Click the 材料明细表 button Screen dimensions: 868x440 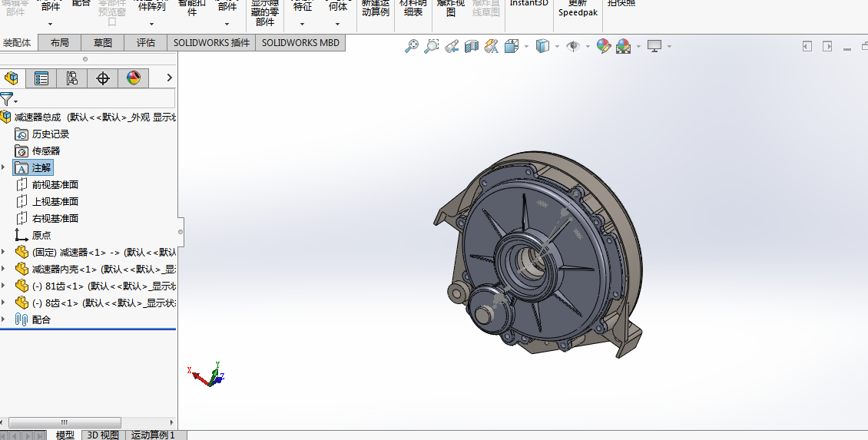[412, 9]
